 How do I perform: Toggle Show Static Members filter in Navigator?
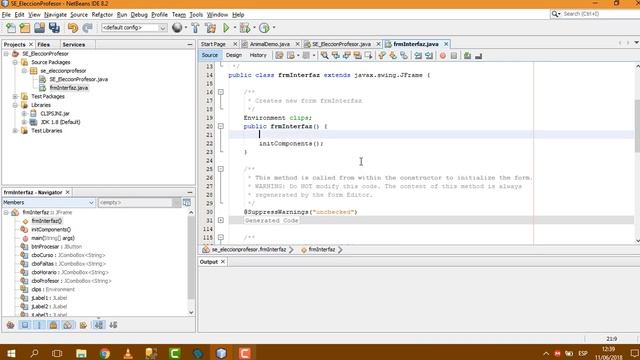point(39,325)
